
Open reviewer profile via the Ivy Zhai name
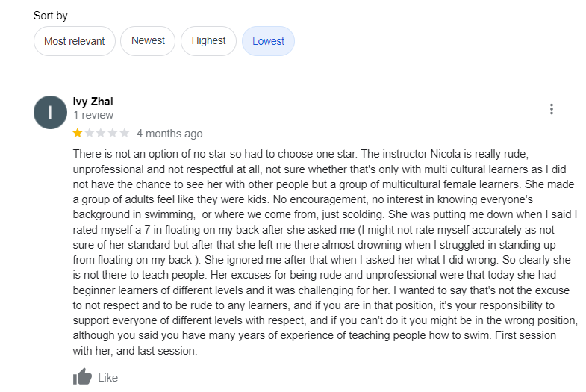[x=93, y=102]
